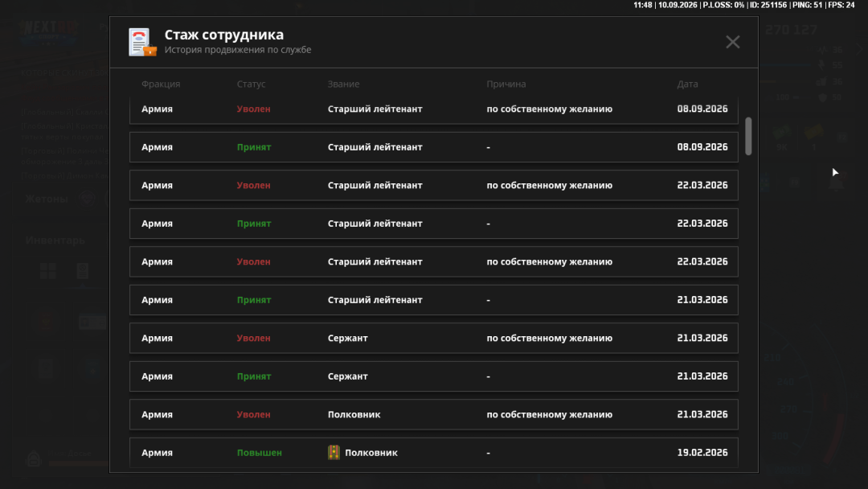Click date 21.03.2026 in Уволен Полковник row
The width and height of the screenshot is (868, 489).
click(702, 415)
